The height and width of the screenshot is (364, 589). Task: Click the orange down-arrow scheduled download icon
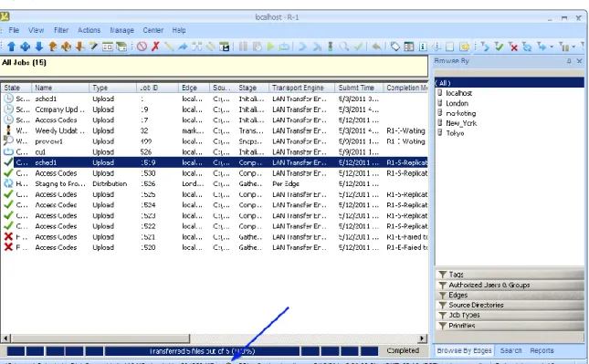79,47
